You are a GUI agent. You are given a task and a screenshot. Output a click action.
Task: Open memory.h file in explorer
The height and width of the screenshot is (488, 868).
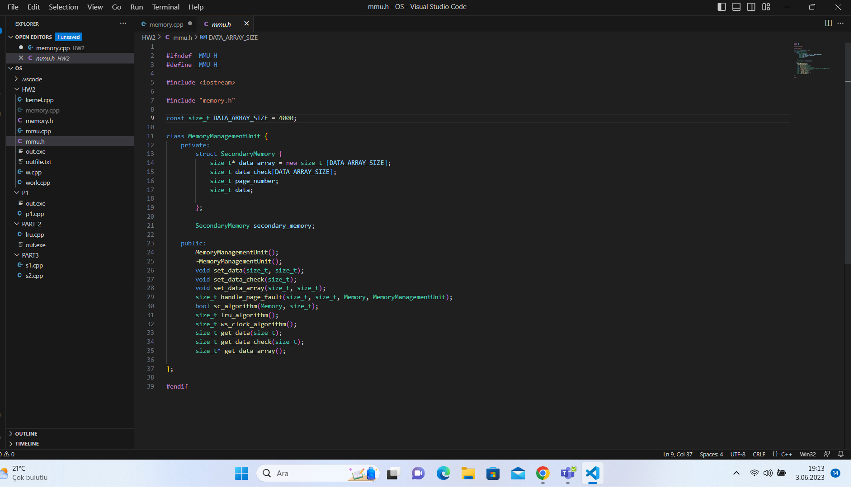point(39,121)
